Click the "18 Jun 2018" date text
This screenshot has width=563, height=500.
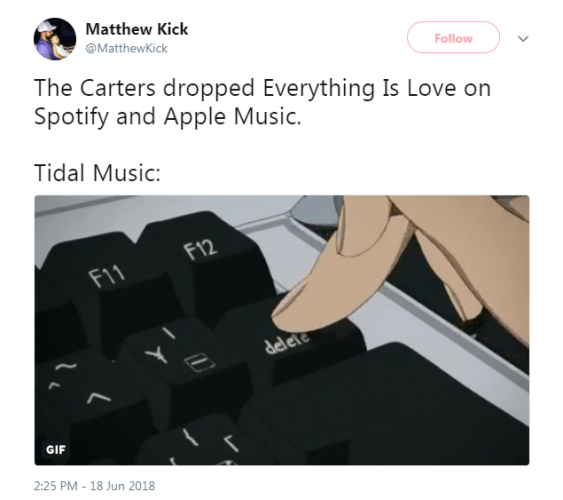point(122,486)
